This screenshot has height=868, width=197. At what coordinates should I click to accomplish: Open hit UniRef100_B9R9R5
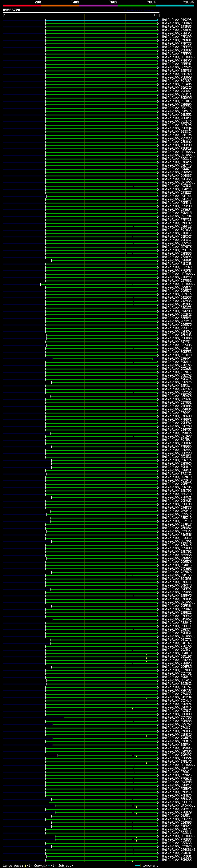tap(177, 98)
